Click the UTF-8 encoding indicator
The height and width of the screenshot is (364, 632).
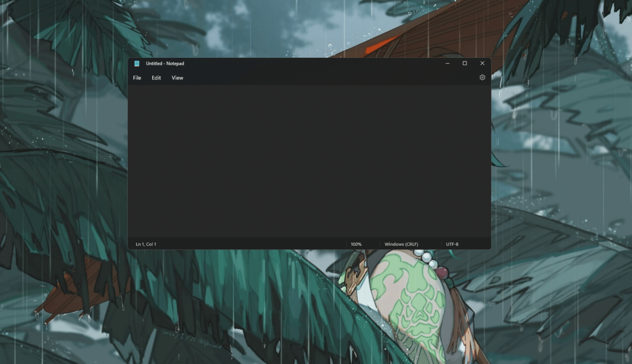pos(452,244)
